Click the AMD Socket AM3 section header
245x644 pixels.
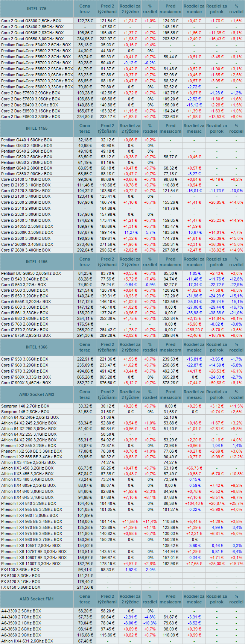coord(37,394)
